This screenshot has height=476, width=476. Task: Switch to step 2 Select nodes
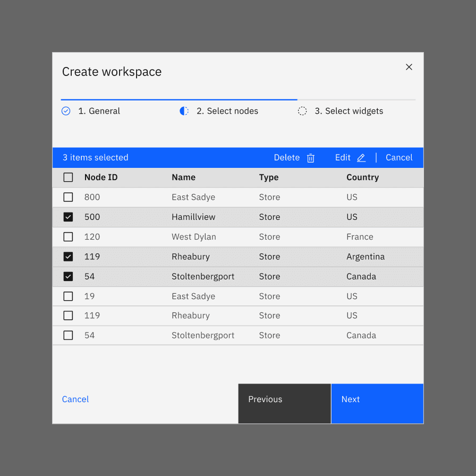tap(227, 111)
